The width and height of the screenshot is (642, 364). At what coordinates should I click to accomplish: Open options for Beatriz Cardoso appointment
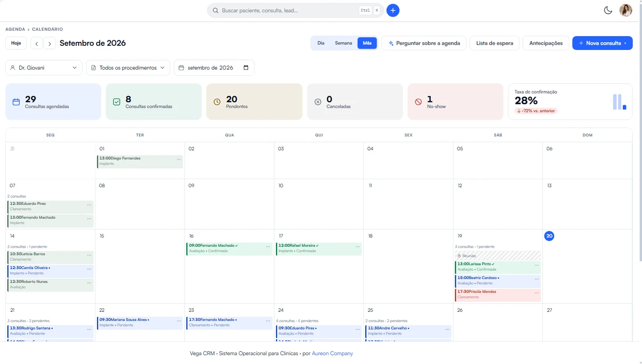point(537,278)
